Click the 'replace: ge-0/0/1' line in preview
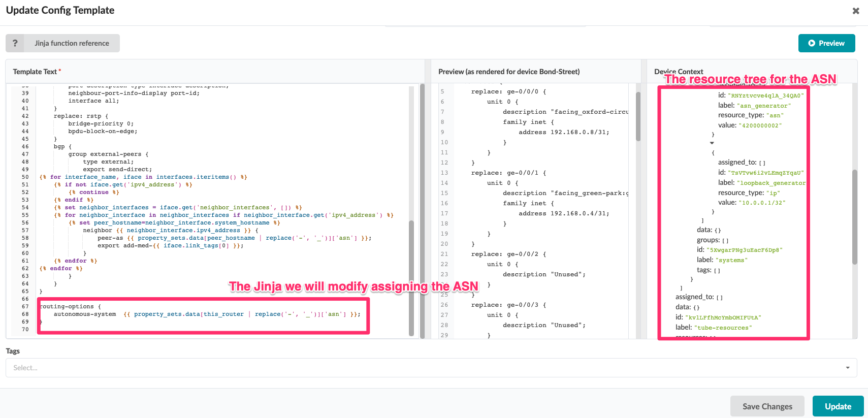868x418 pixels. tap(508, 173)
